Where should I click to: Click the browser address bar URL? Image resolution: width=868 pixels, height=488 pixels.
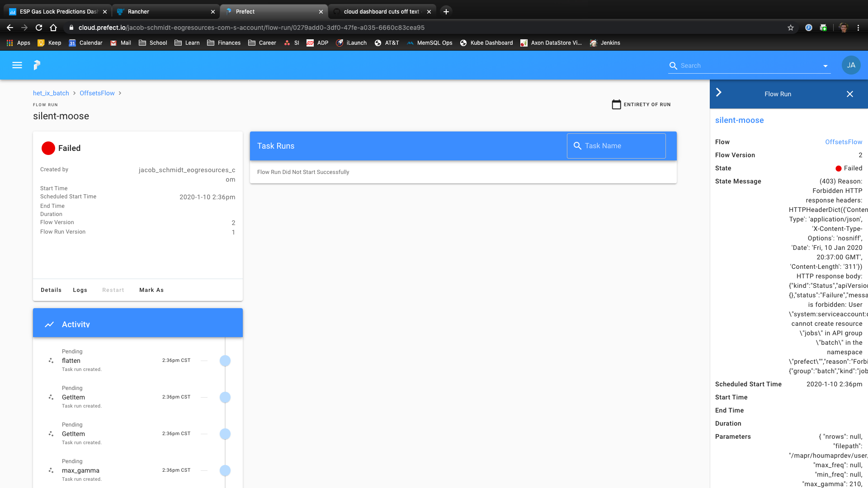click(x=251, y=28)
